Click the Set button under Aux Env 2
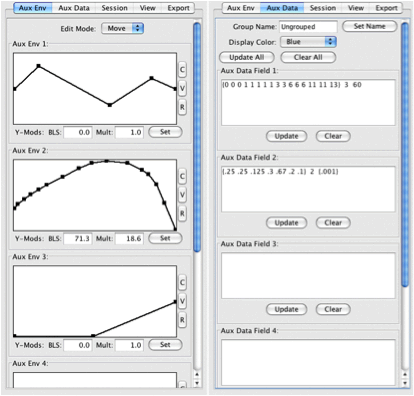The width and height of the screenshot is (414, 396). click(x=165, y=238)
